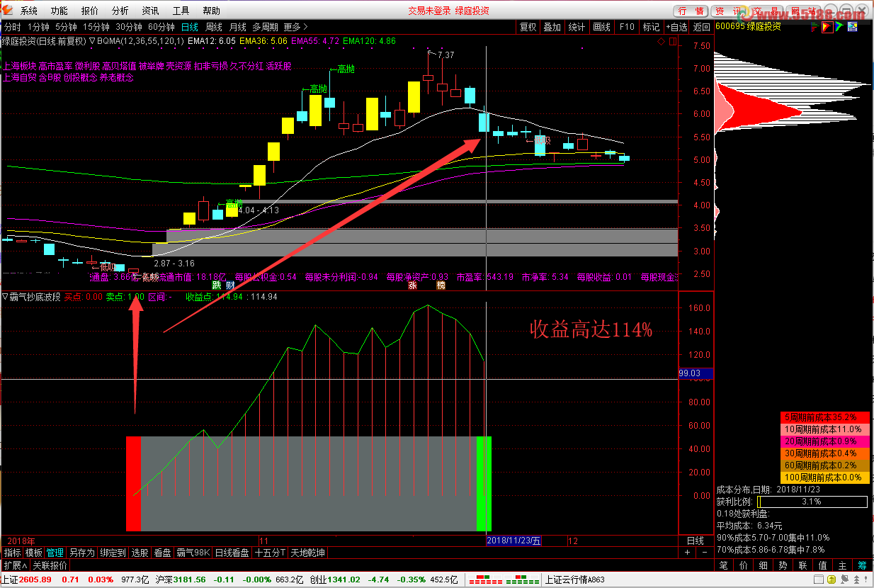This screenshot has height=588, width=874.
Task: Click the 2018/11/23 date marker on timeline
Action: [x=513, y=541]
